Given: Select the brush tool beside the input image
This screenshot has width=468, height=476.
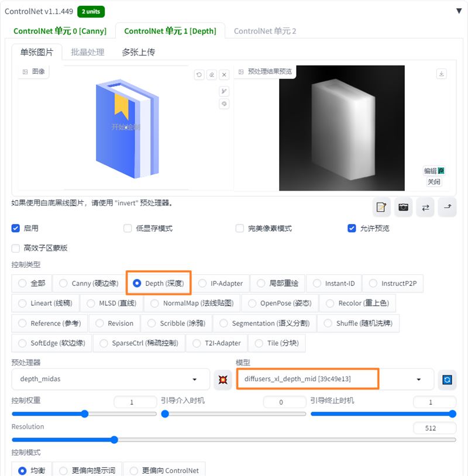Looking at the screenshot, I should (224, 91).
